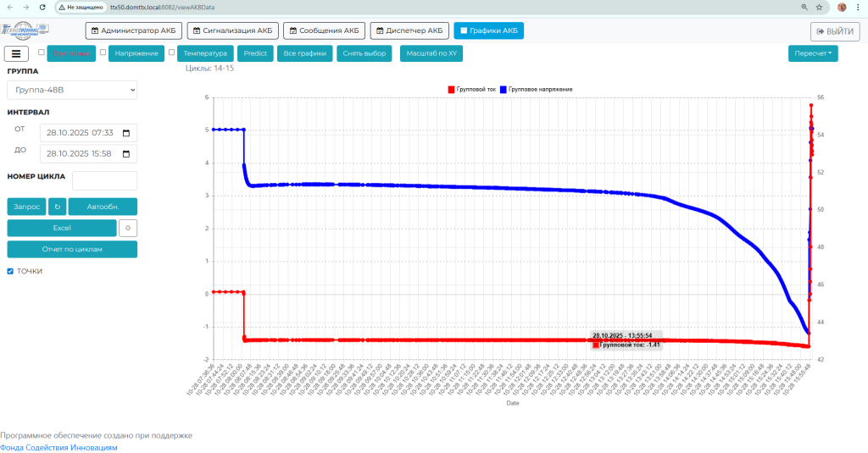Open the Группа-48В group dropdown
The width and height of the screenshot is (868, 453).
[72, 90]
